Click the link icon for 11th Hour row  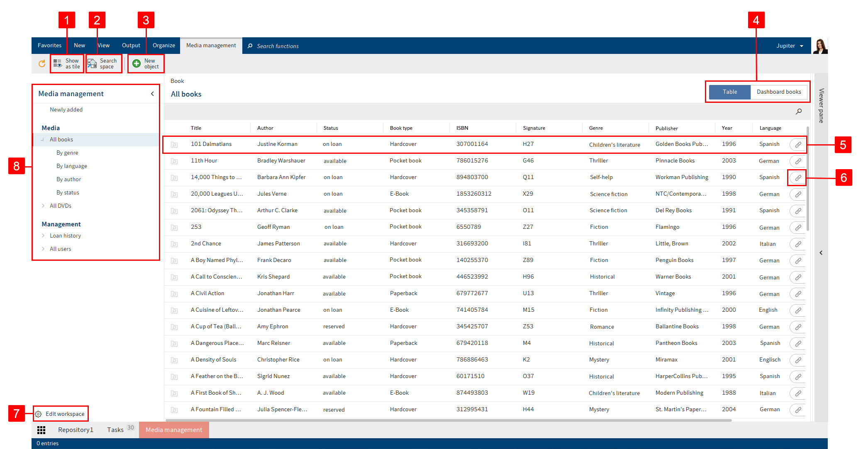[798, 161]
